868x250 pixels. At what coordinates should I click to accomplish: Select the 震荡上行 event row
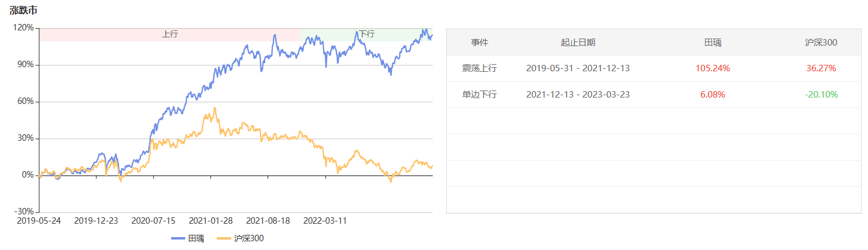coord(654,68)
